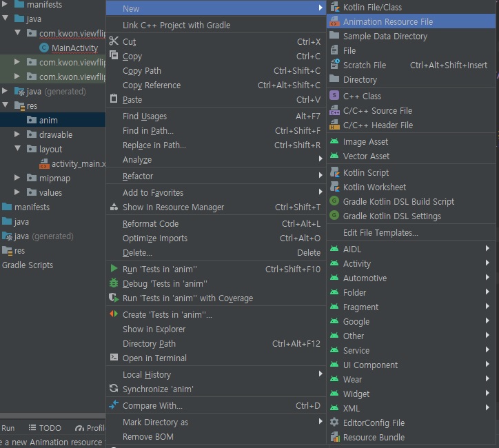499x448 pixels.
Task: Open the Run tool window tab
Action: [8, 428]
